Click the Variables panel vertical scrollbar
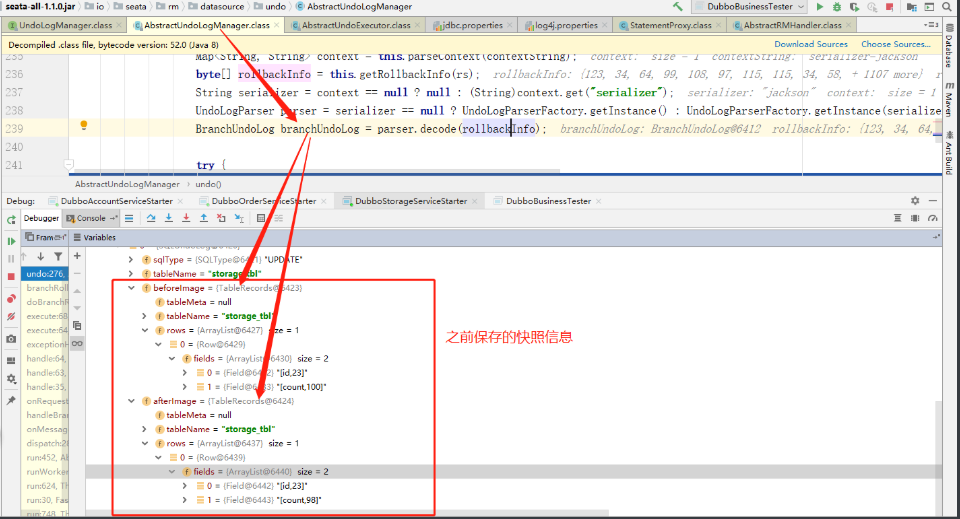Screen dimensions: 960x519 [x=939, y=453]
